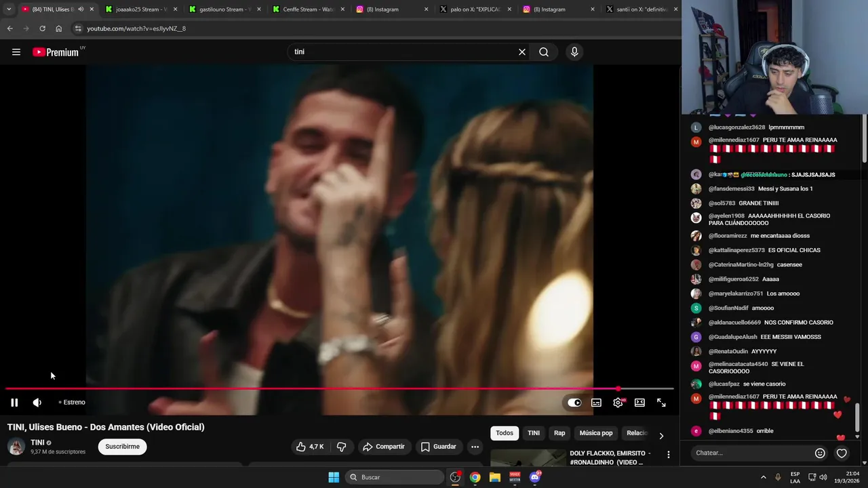Open Google Chrome from the taskbar
Viewport: 868px width, 488px height.
[x=475, y=477]
